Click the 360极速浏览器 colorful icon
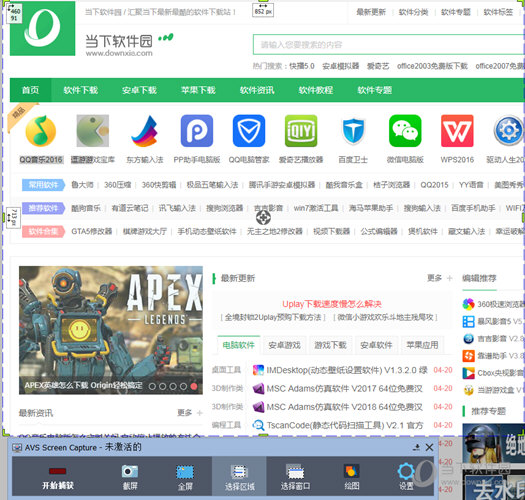The image size is (525, 500). tap(468, 304)
